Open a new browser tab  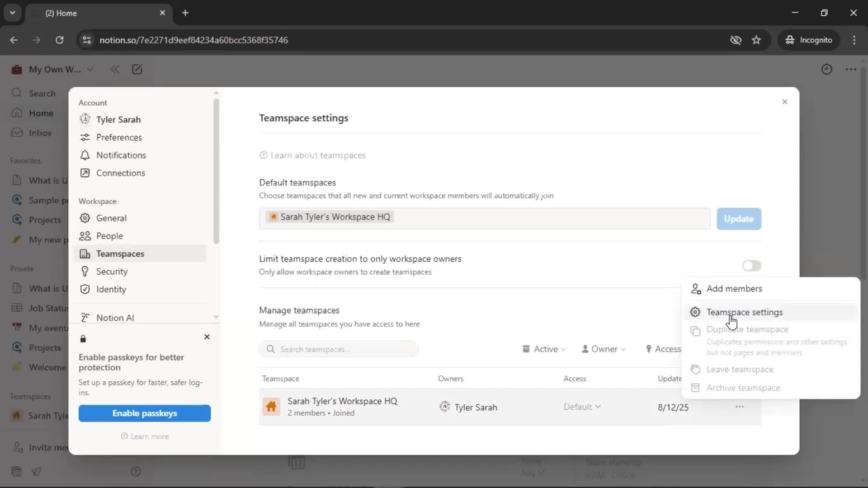click(185, 13)
